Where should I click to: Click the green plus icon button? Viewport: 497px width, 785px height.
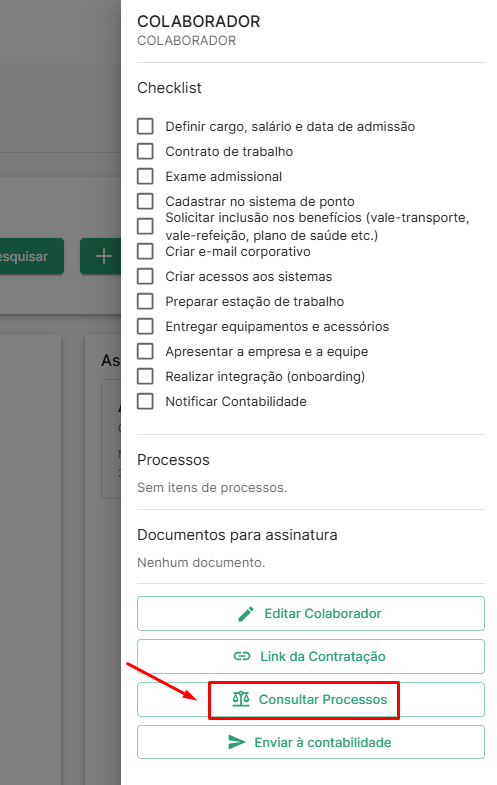100,256
